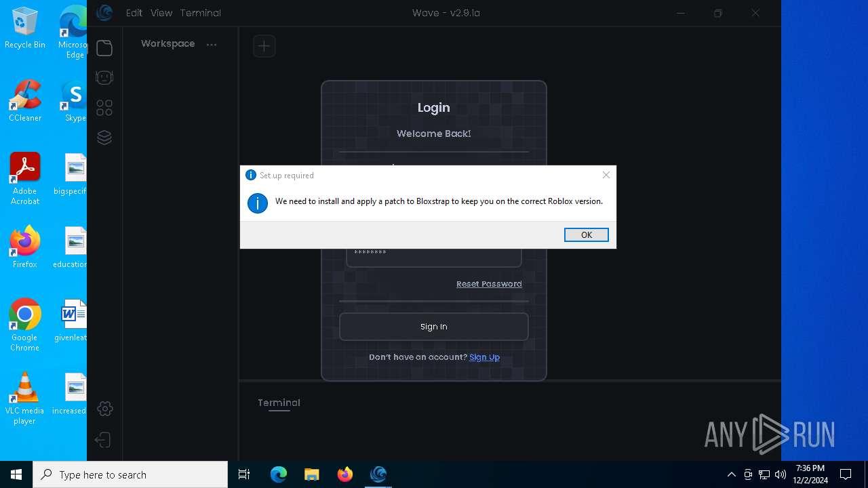This screenshot has width=868, height=488.
Task: Click the Reset Password link
Action: point(489,284)
